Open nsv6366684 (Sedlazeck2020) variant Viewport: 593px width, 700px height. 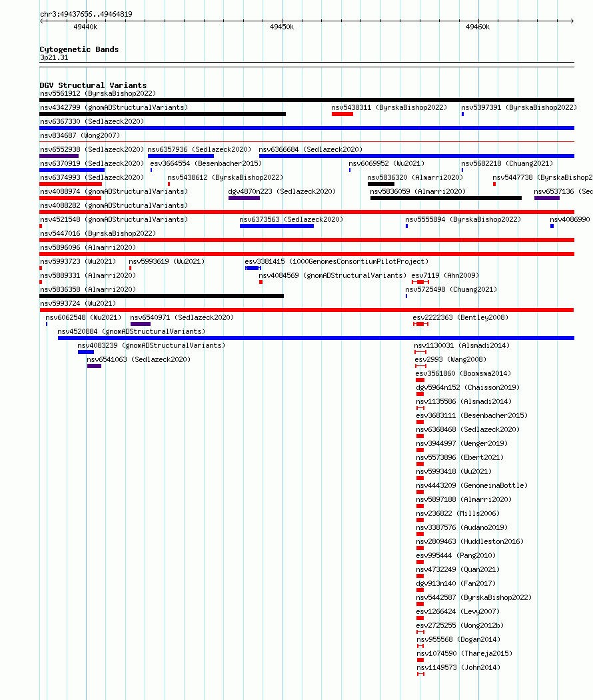click(310, 149)
